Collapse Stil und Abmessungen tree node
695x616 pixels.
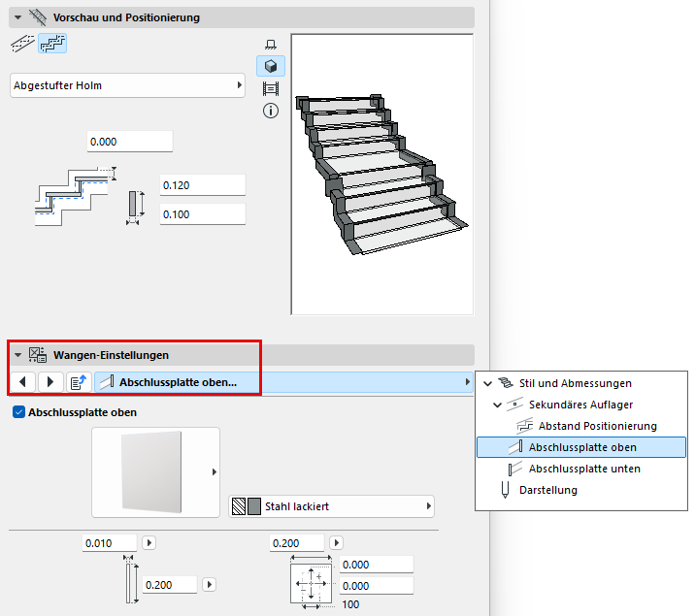tap(487, 383)
